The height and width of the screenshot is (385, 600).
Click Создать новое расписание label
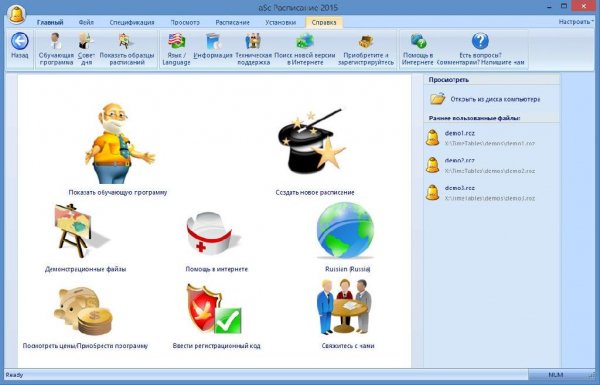point(315,192)
